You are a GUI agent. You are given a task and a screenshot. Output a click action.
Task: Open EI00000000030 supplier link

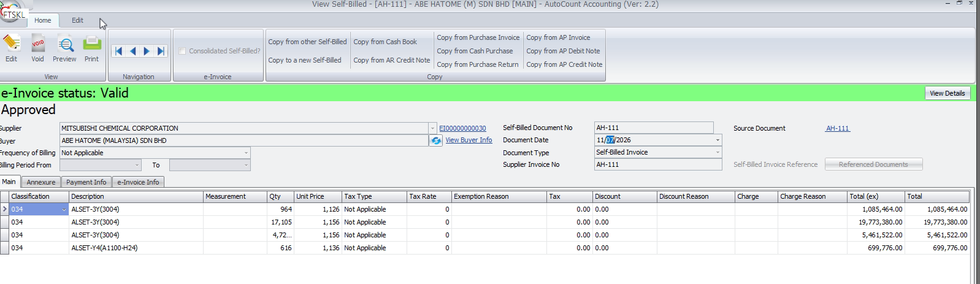[462, 128]
